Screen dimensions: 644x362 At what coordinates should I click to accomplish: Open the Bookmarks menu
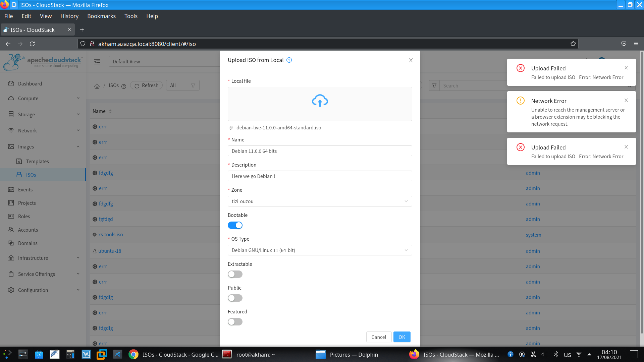pyautogui.click(x=101, y=16)
